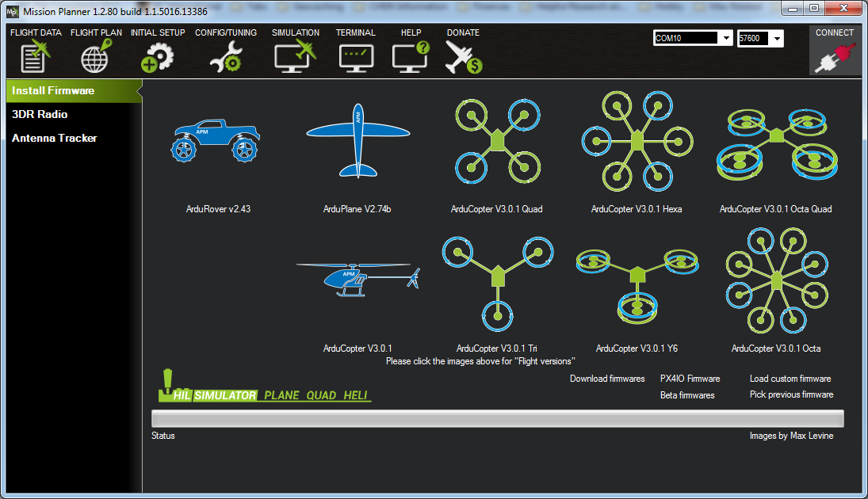Select the ArduPlane airplane image
The image size is (868, 499).
coord(358,140)
